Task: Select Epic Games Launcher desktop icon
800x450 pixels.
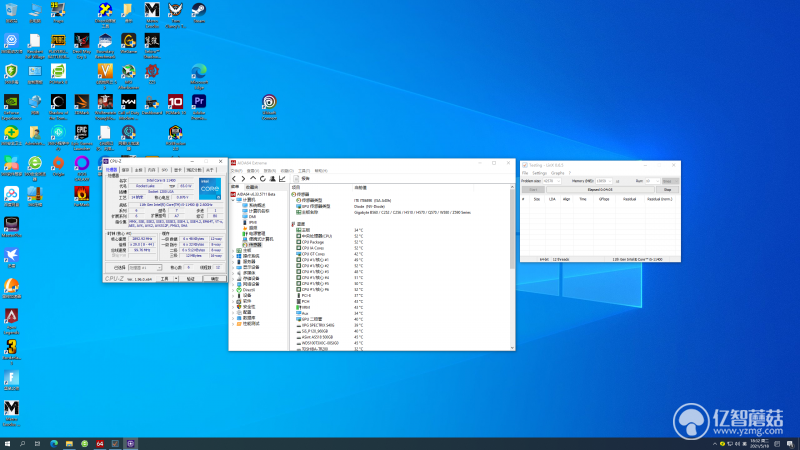Action: pyautogui.click(x=82, y=138)
